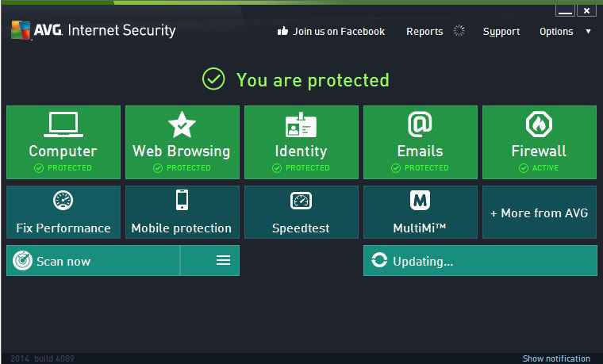Click the build 4089 version text
The width and height of the screenshot is (603, 364).
[x=54, y=358]
